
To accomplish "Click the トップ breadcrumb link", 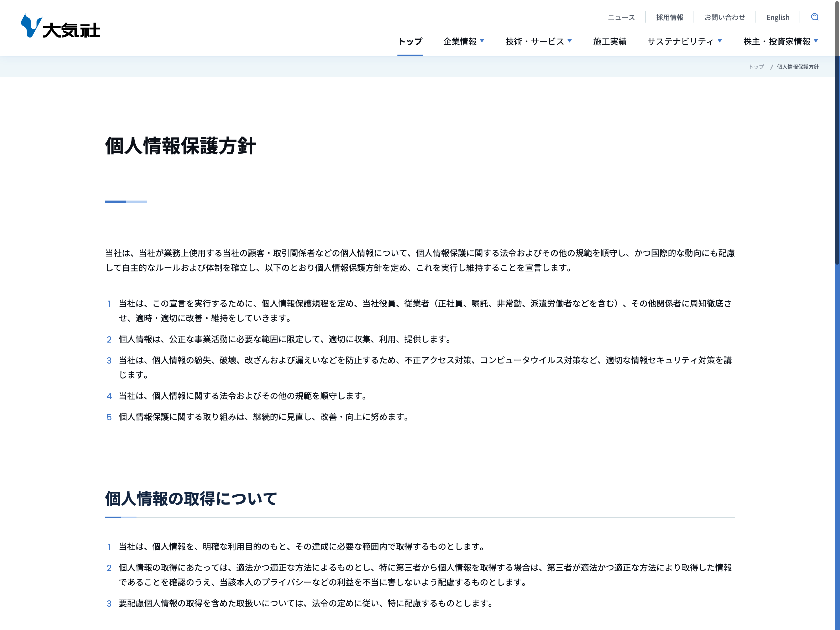I will 756,67.
